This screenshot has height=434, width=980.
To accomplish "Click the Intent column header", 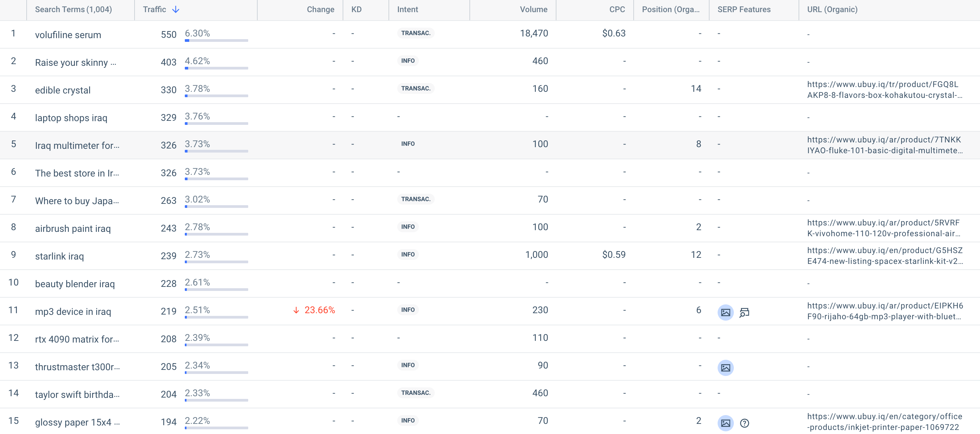I will click(407, 9).
